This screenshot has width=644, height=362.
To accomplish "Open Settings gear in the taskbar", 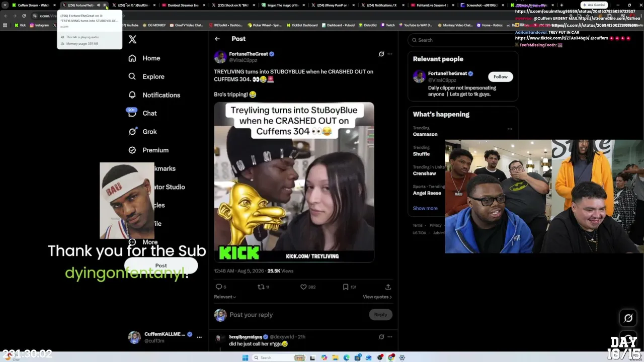I will (402, 357).
